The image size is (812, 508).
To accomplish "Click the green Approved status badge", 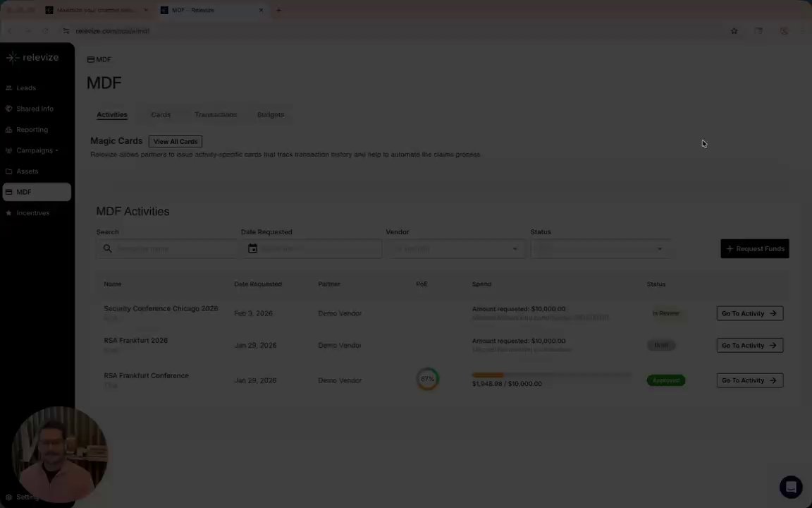I will click(666, 380).
